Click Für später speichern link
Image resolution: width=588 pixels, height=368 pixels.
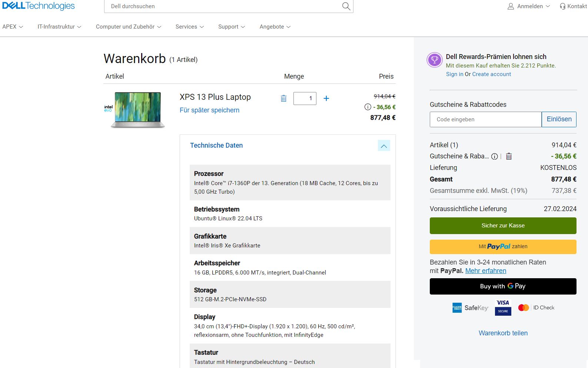tap(209, 110)
